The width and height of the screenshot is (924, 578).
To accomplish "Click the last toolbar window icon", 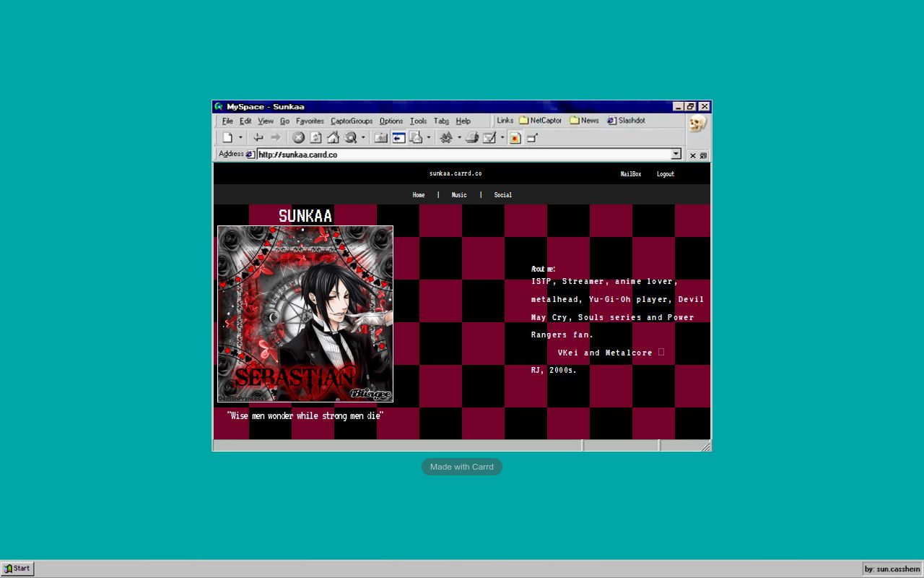I will (x=533, y=137).
